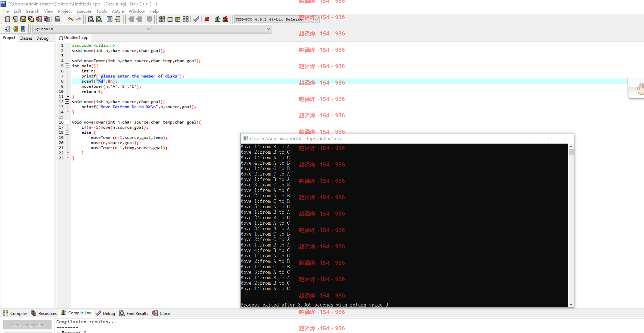Open the Tools menu
The height and width of the screenshot is (333, 644).
tap(102, 11)
